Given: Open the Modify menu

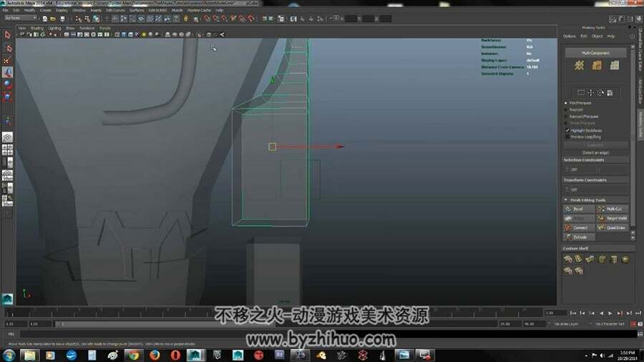Looking at the screenshot, I should [29, 10].
